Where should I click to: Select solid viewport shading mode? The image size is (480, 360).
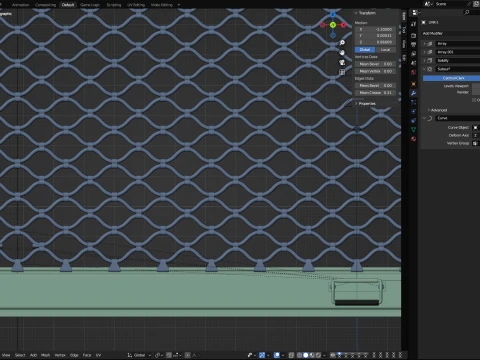tap(306, 355)
